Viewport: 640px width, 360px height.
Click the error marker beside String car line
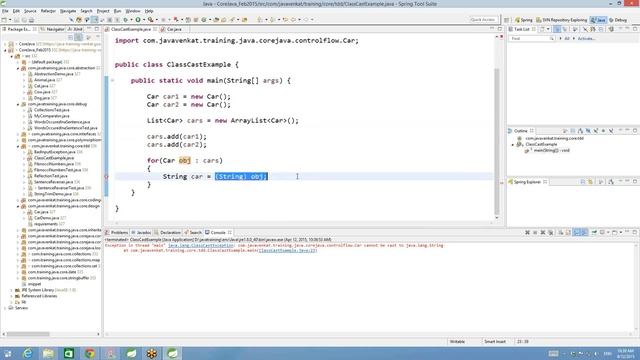coord(107,177)
